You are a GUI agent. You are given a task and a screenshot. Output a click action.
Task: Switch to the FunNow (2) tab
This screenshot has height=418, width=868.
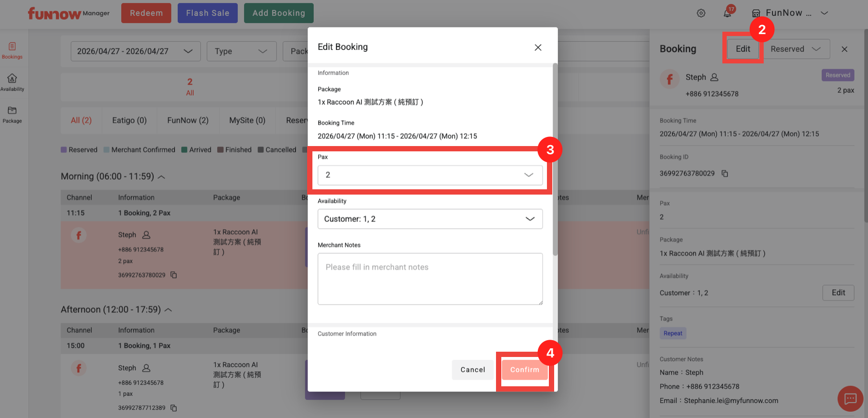pyautogui.click(x=187, y=121)
